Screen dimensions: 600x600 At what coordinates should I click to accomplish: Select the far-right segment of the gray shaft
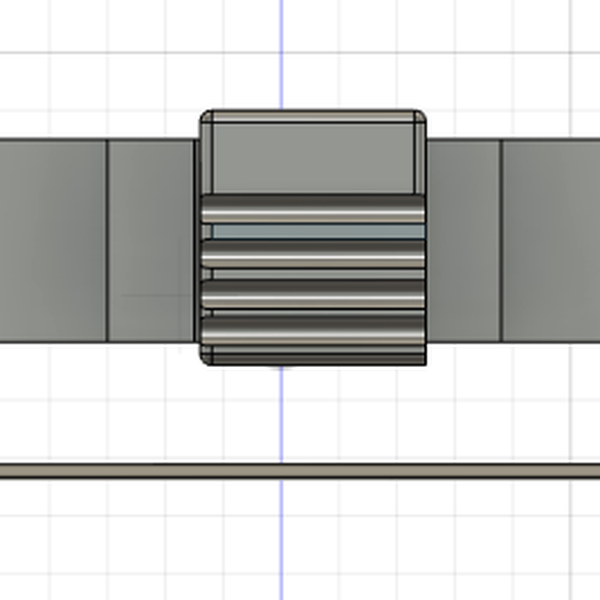coord(551,241)
